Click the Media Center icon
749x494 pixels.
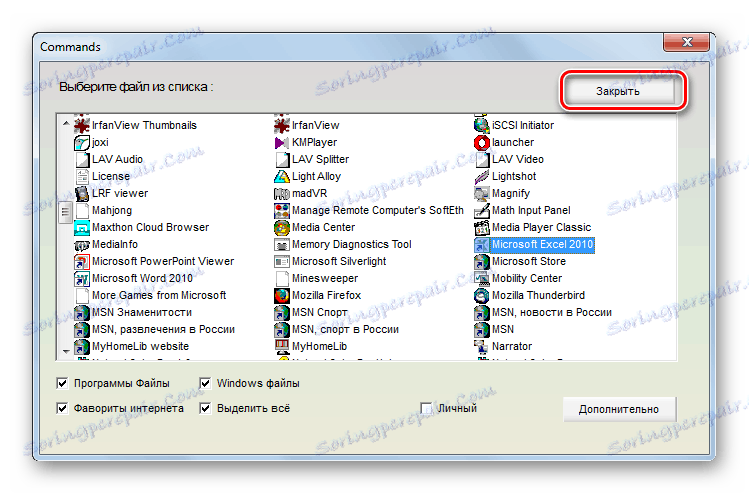282,227
